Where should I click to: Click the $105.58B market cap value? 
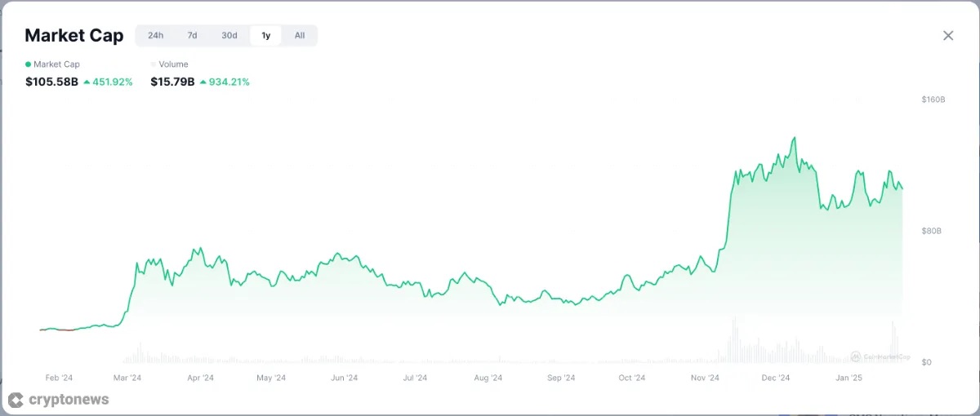(x=51, y=82)
